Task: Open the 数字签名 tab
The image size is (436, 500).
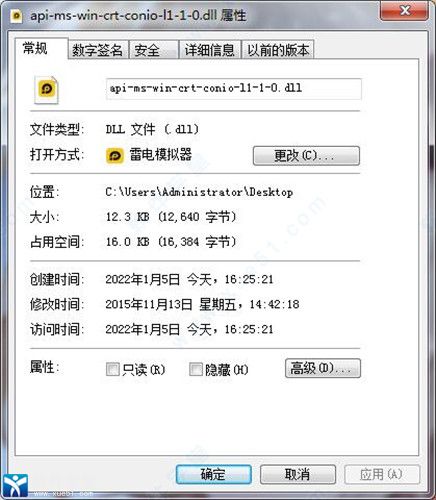Action: 98,50
